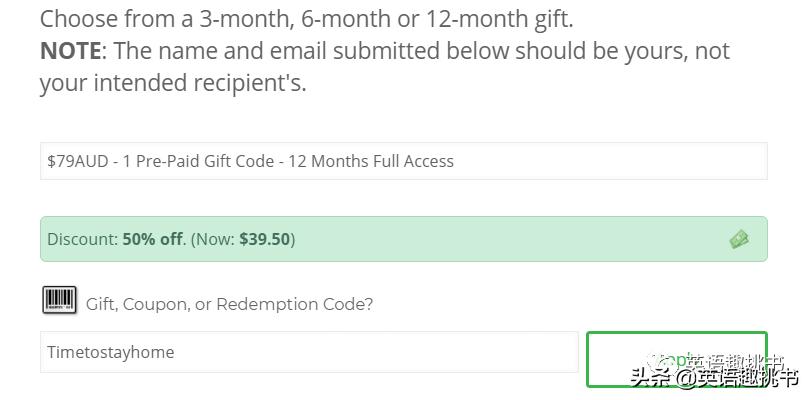Screen dimensions: 811x400
Task: Click the "your intended recipient's" line
Action: [x=173, y=83]
